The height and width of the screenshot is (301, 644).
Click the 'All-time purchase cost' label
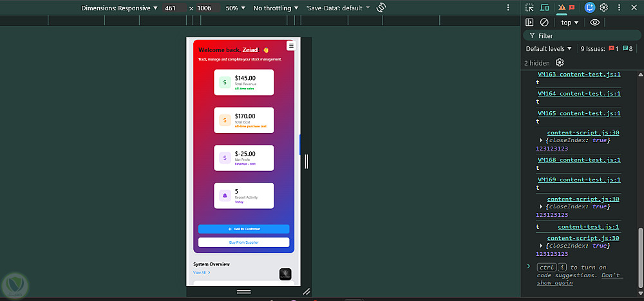pyautogui.click(x=251, y=126)
